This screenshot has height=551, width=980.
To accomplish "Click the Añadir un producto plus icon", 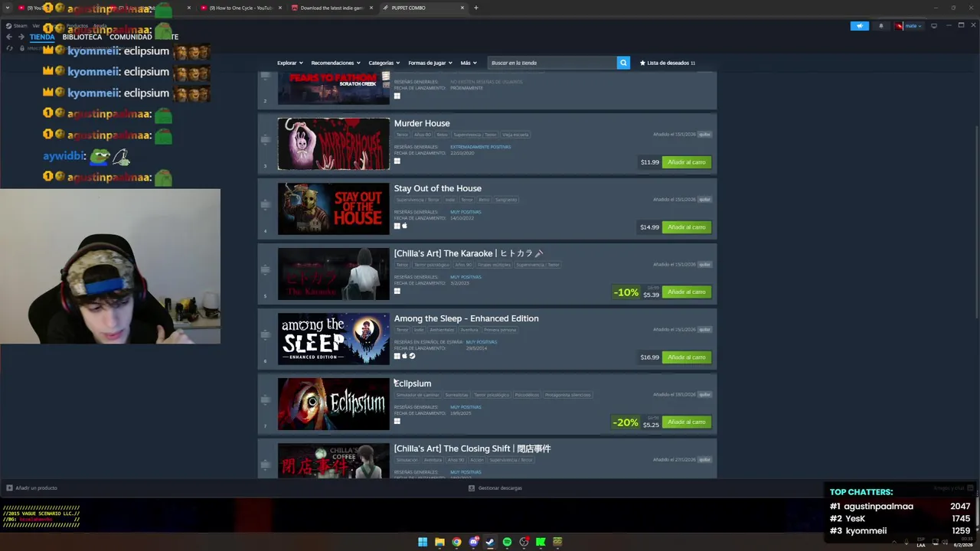I will coord(9,487).
